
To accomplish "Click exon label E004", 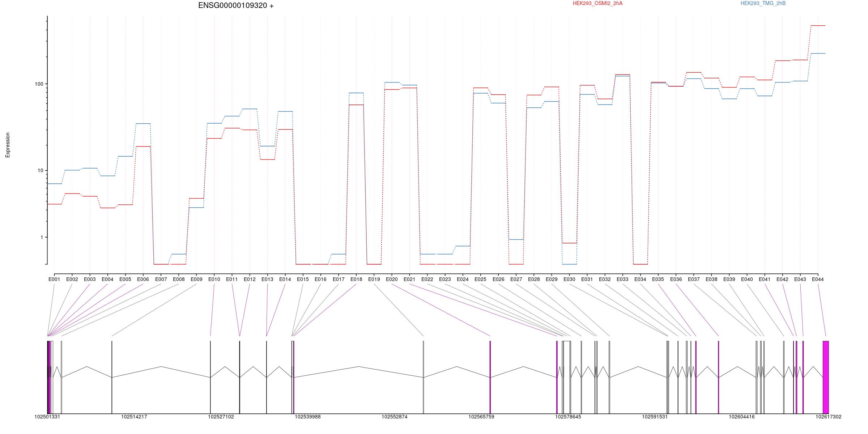I will (107, 279).
